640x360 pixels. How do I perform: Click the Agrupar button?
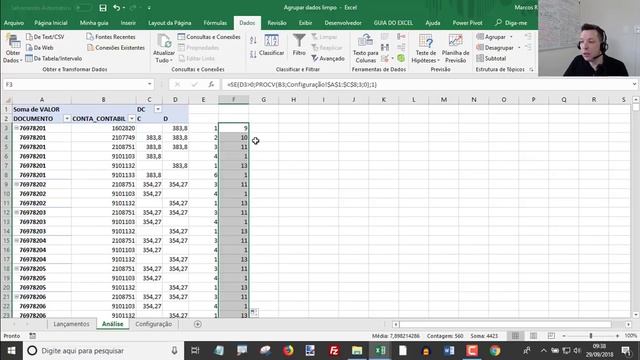[491, 37]
